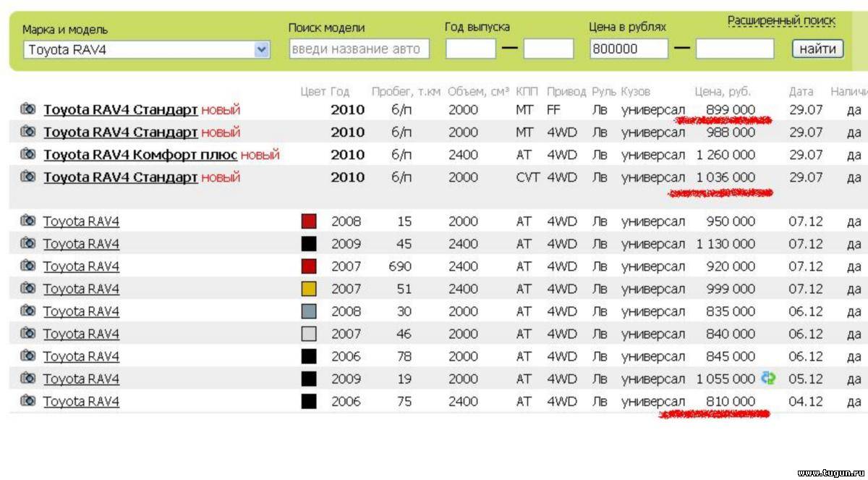The width and height of the screenshot is (868, 480).
Task: Click the Пробег, т.км column header
Action: click(406, 92)
